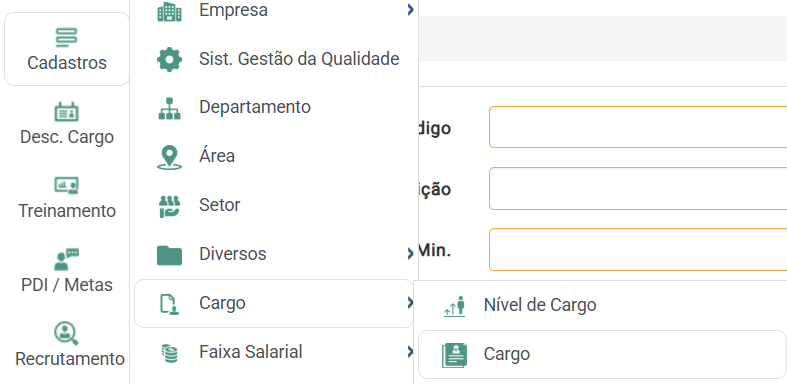This screenshot has width=787, height=384.
Task: Select the Treinamento presentation icon
Action: click(67, 185)
